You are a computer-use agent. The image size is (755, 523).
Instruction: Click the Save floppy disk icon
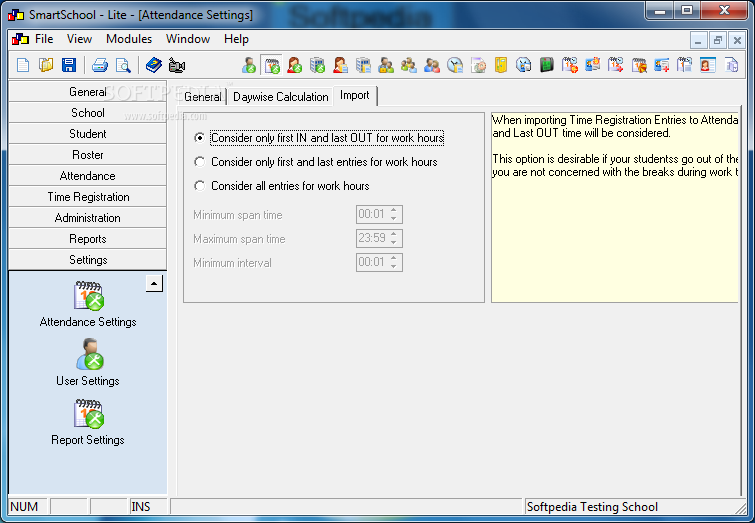pos(69,65)
